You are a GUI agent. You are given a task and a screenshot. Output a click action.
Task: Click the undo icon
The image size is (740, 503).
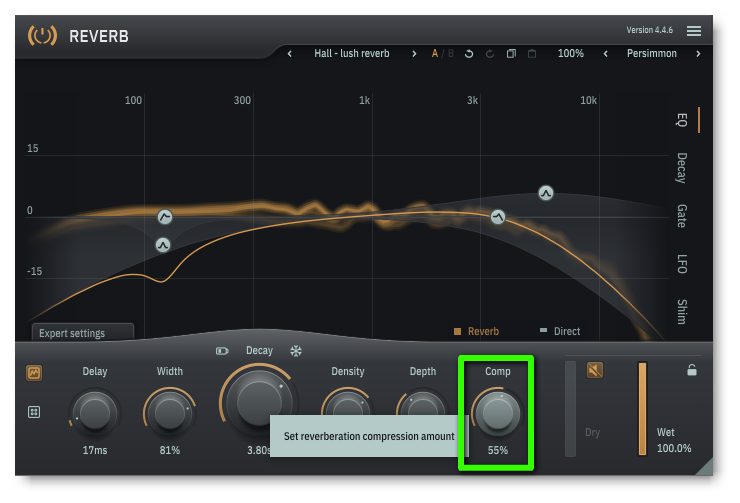469,54
